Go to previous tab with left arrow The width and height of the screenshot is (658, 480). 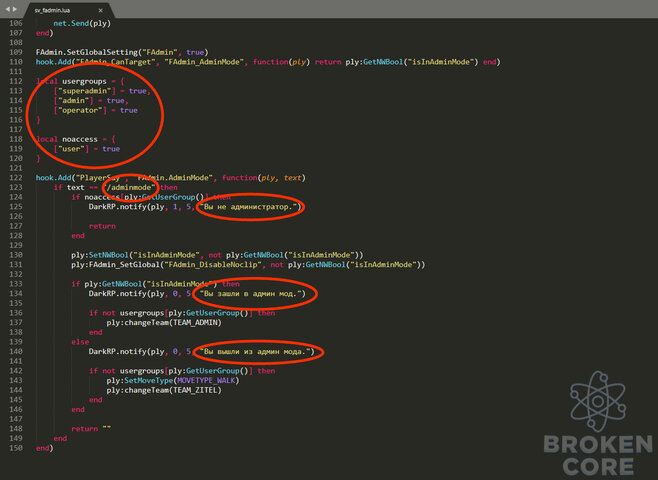pyautogui.click(x=7, y=9)
